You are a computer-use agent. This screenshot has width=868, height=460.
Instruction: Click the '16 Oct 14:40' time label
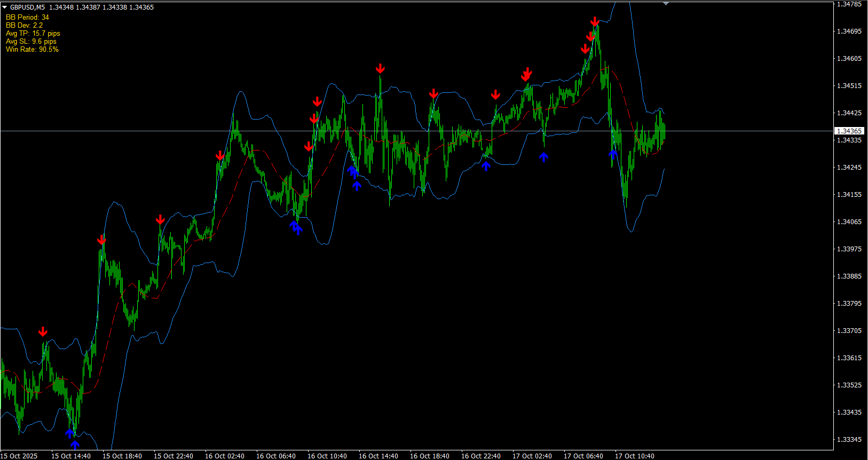(378, 456)
